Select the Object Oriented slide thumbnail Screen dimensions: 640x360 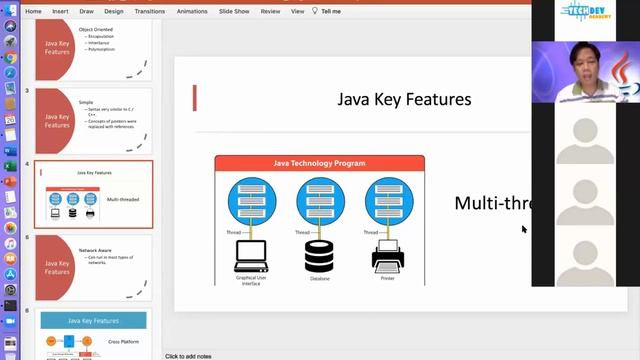(x=93, y=49)
